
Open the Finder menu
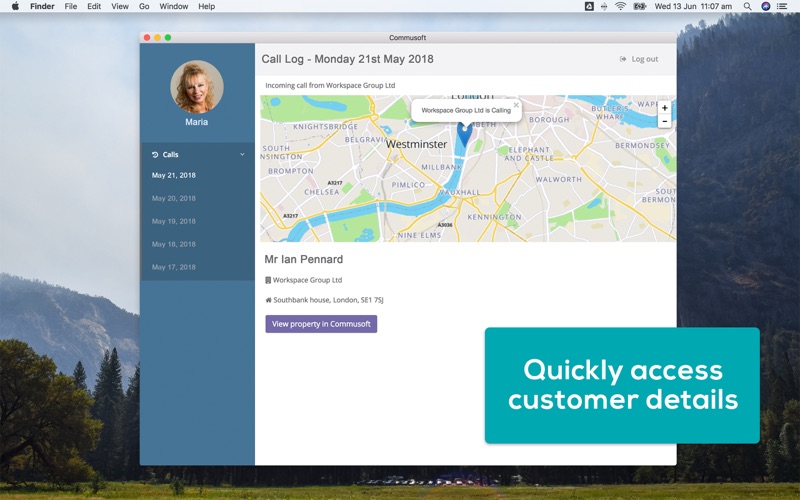coord(42,6)
